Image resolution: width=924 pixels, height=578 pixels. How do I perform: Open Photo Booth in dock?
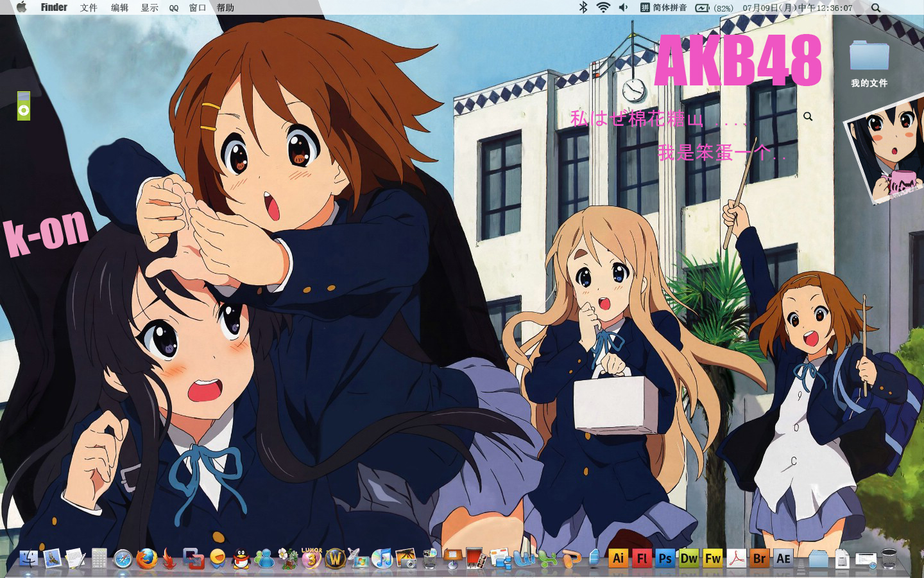coord(476,559)
